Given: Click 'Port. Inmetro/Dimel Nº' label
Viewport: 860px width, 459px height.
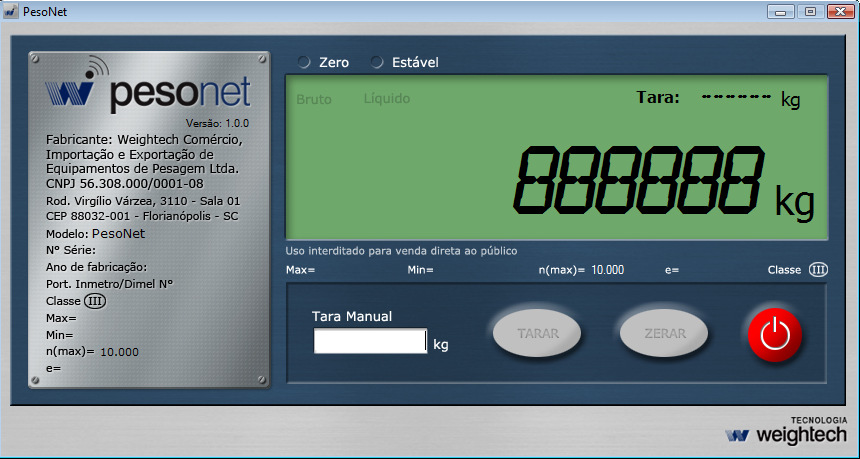Looking at the screenshot, I should [x=110, y=284].
